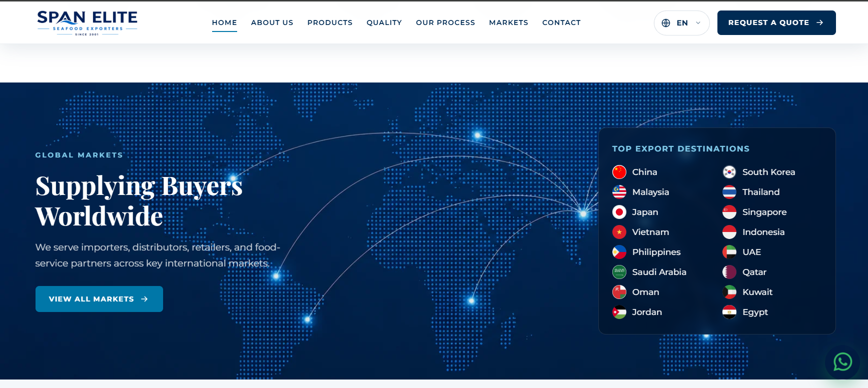Select the Philippines destination label
868x388 pixels.
tap(656, 252)
